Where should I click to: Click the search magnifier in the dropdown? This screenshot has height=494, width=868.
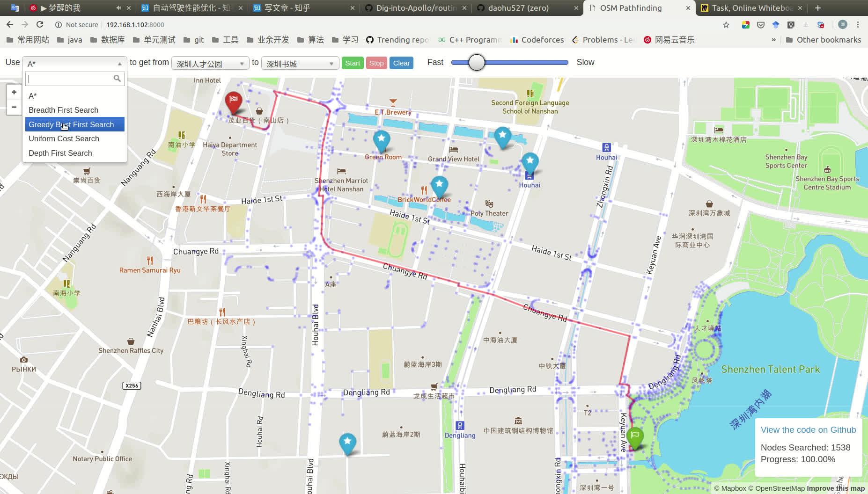[117, 78]
